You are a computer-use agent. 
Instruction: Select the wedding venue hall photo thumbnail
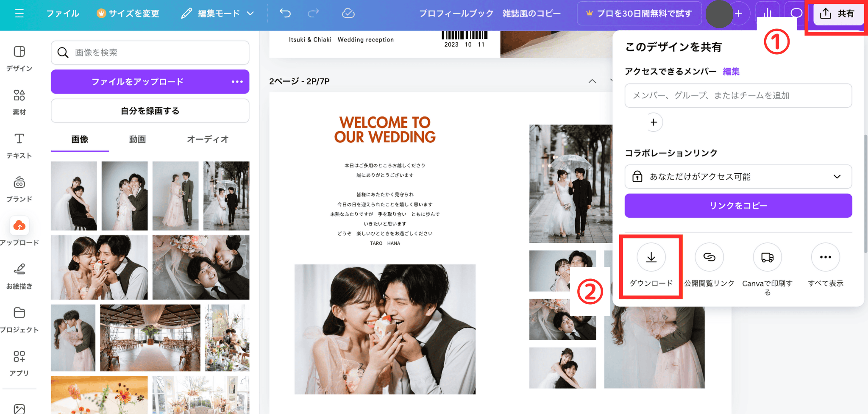click(x=150, y=338)
